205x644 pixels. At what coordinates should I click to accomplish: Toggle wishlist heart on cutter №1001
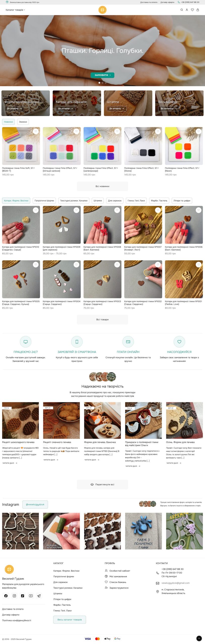click(x=199, y=264)
